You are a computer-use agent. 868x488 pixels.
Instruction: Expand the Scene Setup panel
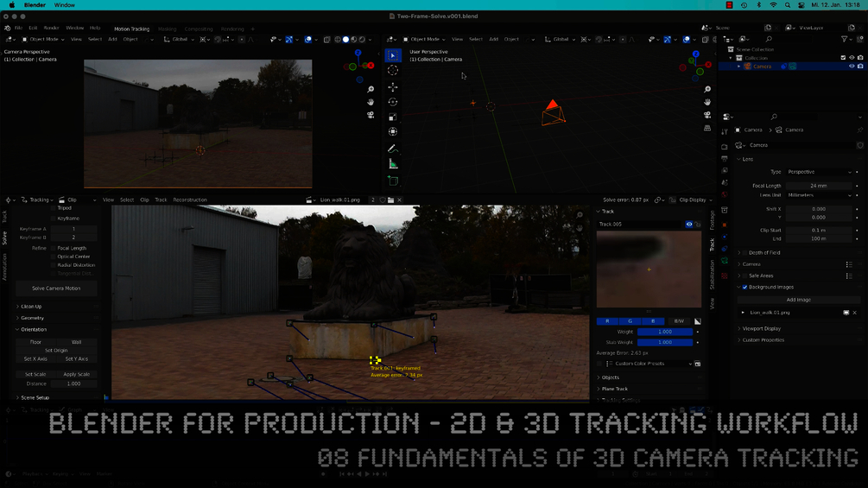[x=35, y=398]
